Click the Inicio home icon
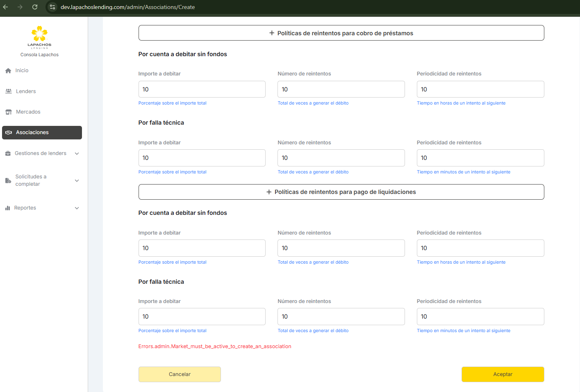The width and height of the screenshot is (580, 392). point(8,71)
